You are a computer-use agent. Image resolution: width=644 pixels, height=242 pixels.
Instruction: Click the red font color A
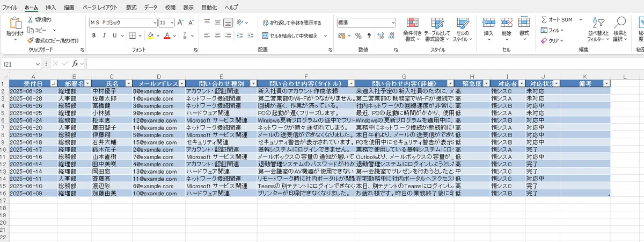tap(167, 35)
